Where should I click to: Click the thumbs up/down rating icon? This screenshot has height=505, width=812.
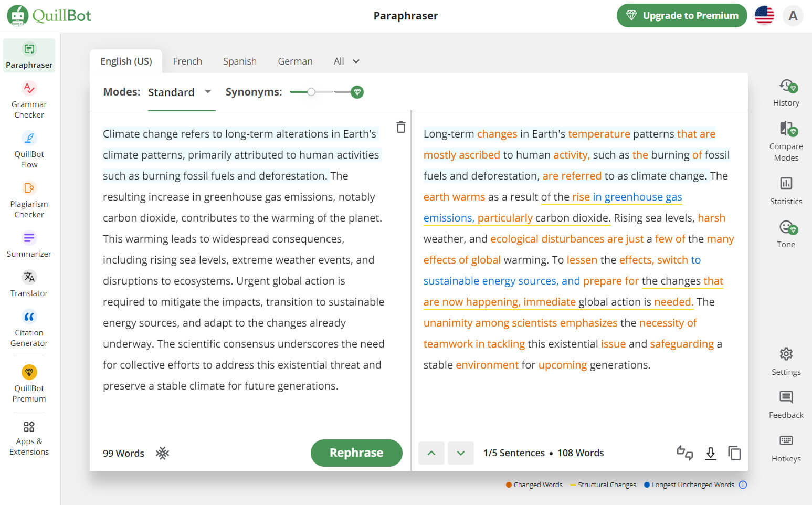click(x=684, y=453)
